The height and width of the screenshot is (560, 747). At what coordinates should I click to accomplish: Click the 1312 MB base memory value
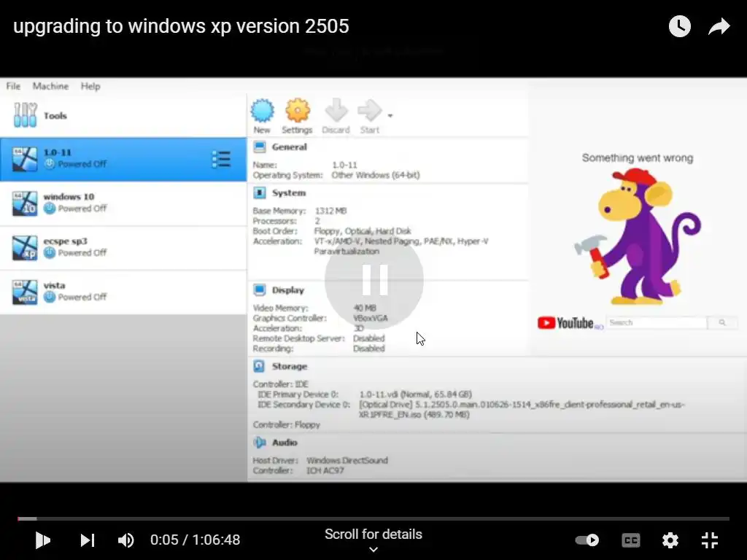click(330, 211)
